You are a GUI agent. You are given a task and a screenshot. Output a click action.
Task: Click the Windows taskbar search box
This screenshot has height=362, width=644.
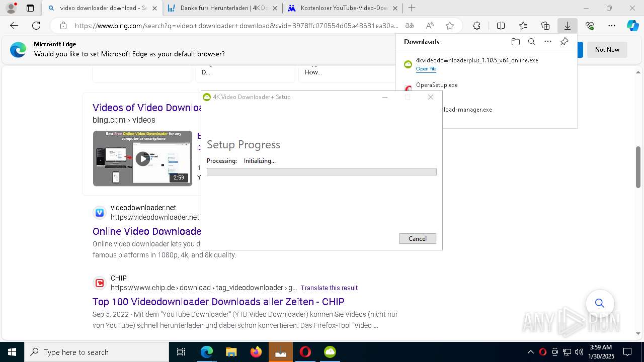coord(97,352)
